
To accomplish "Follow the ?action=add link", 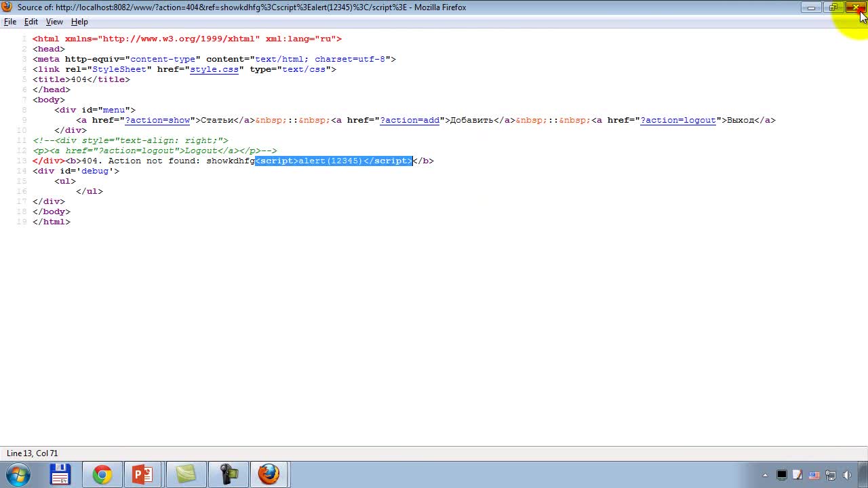I will pos(410,120).
